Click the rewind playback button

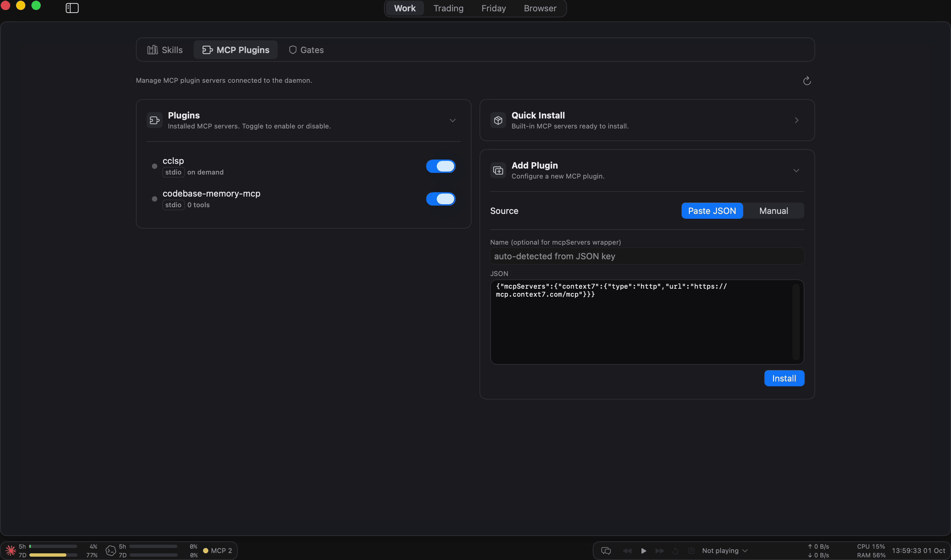pyautogui.click(x=627, y=551)
